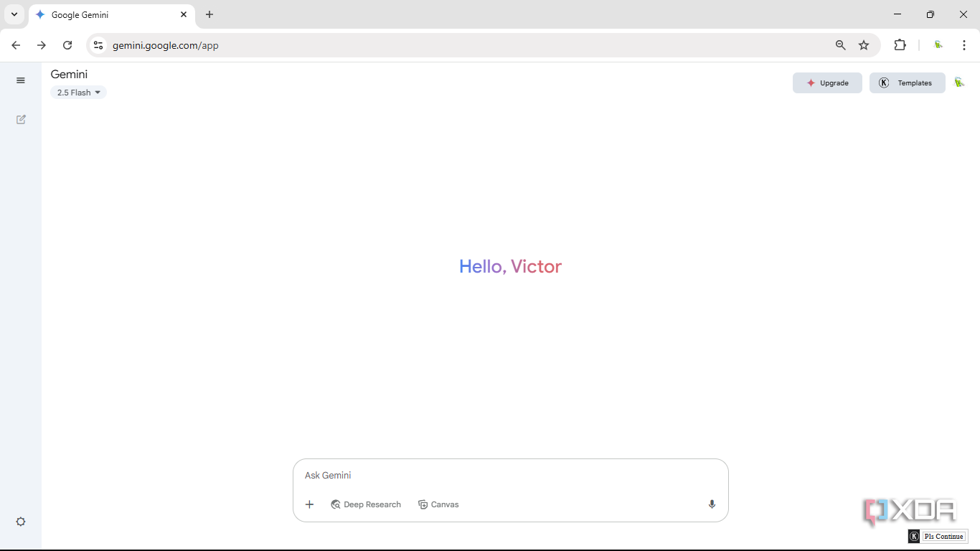Enable Deep Research mode
Image resolution: width=980 pixels, height=551 pixels.
[x=366, y=504]
